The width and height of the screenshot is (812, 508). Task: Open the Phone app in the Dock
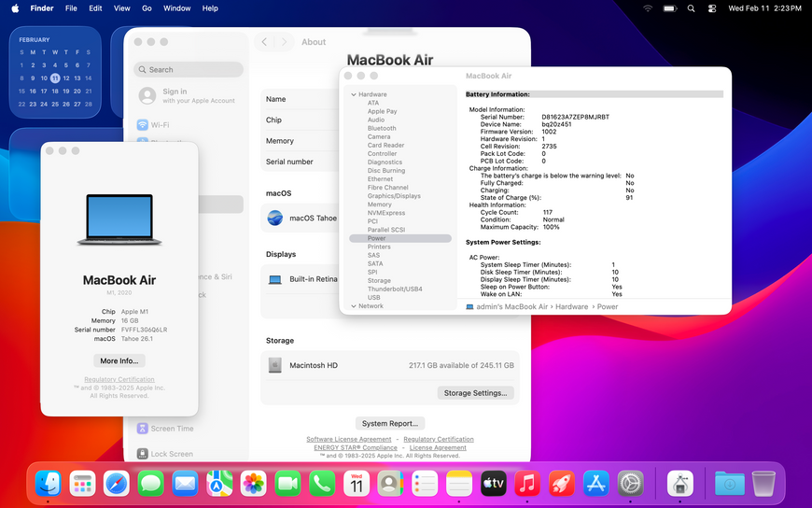pos(322,484)
